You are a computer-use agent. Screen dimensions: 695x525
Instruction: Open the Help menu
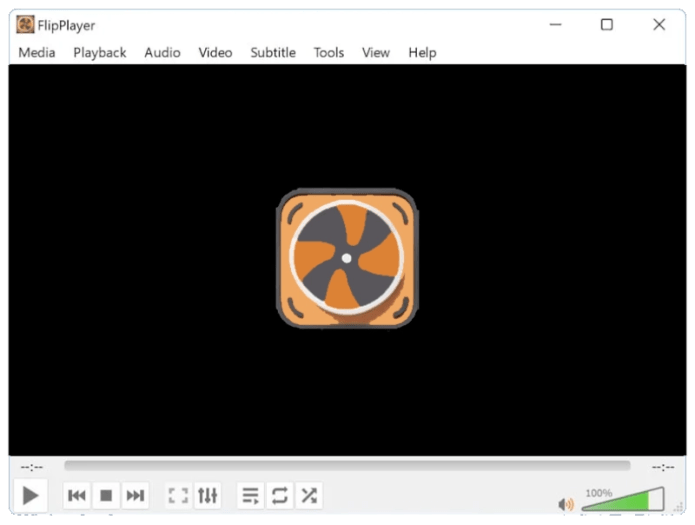click(x=422, y=53)
